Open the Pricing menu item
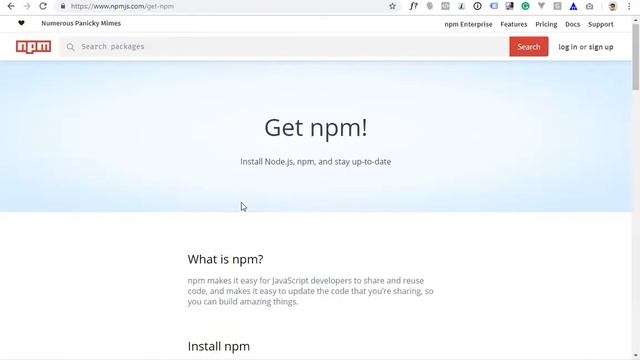The image size is (640, 360). tap(546, 24)
